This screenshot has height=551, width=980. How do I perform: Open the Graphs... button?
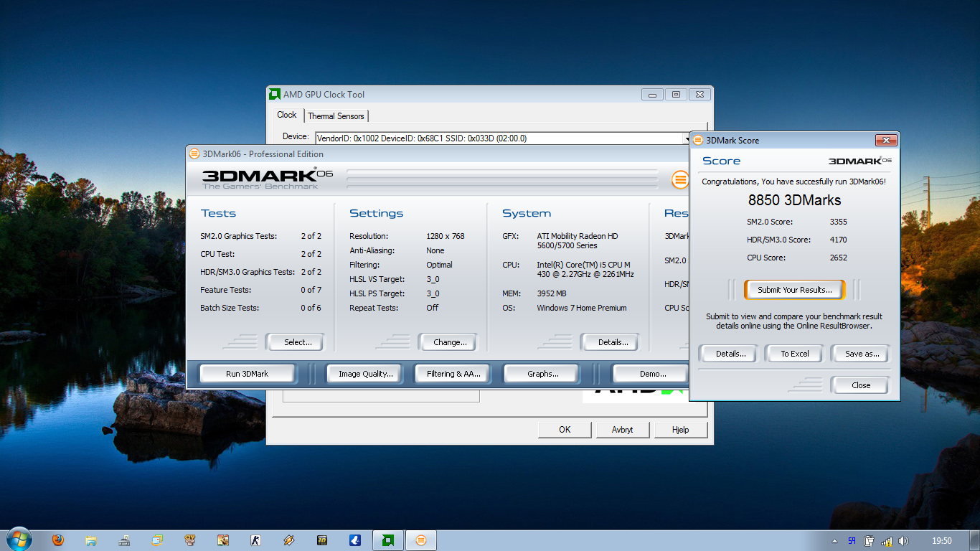click(542, 374)
